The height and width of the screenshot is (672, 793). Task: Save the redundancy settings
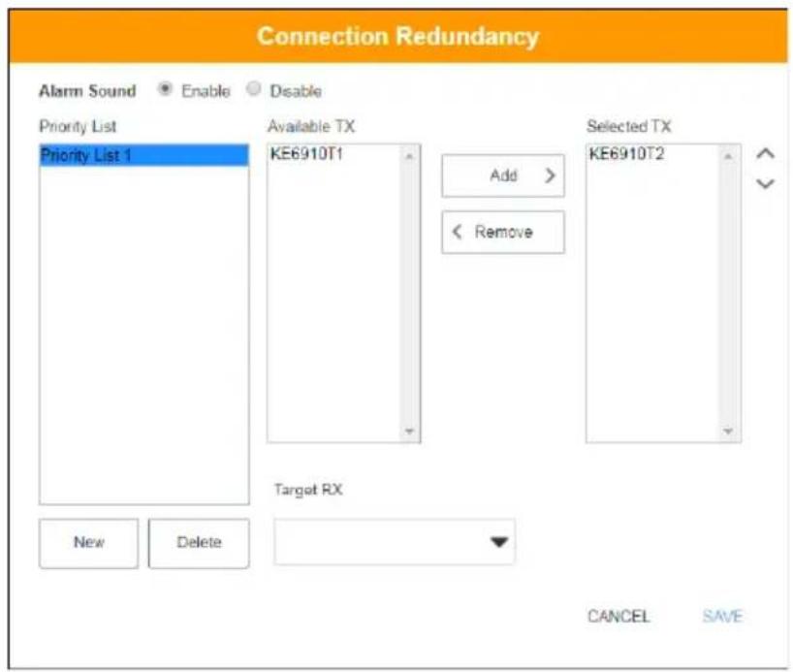(x=722, y=616)
